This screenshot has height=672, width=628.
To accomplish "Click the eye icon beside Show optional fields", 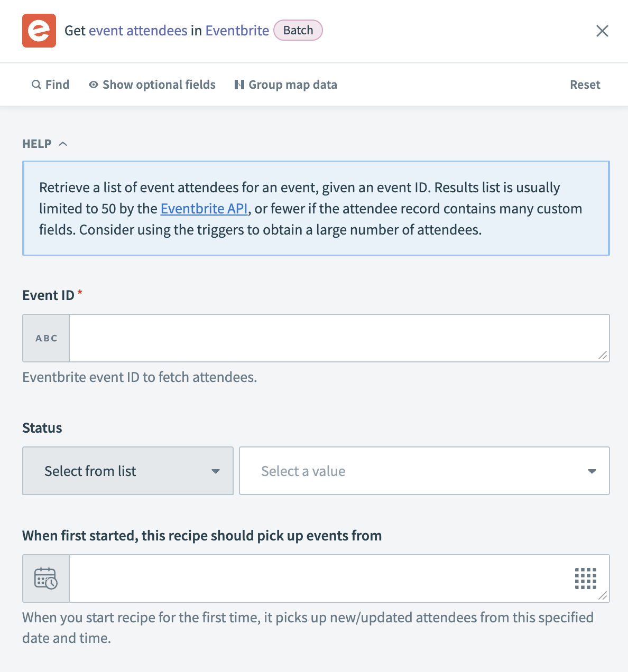I will coord(93,85).
